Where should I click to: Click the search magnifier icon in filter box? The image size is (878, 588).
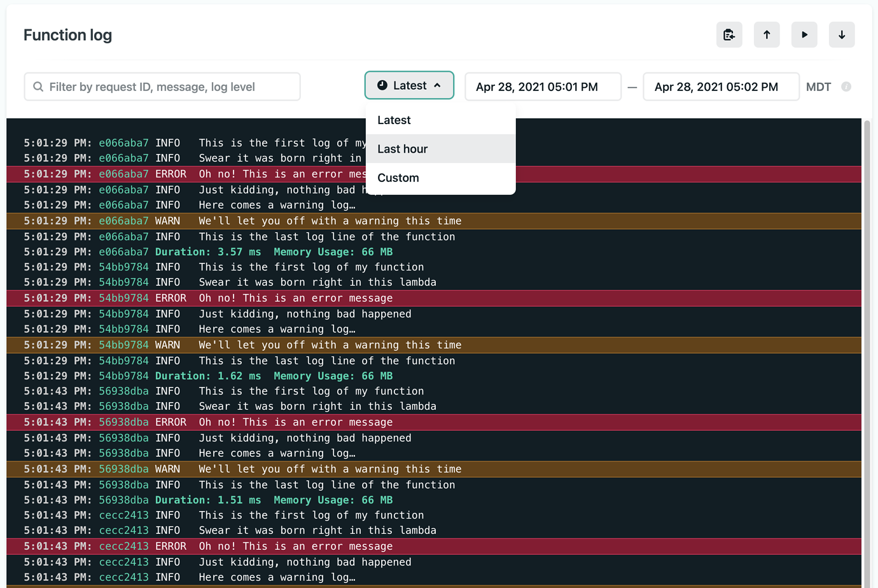(38, 87)
